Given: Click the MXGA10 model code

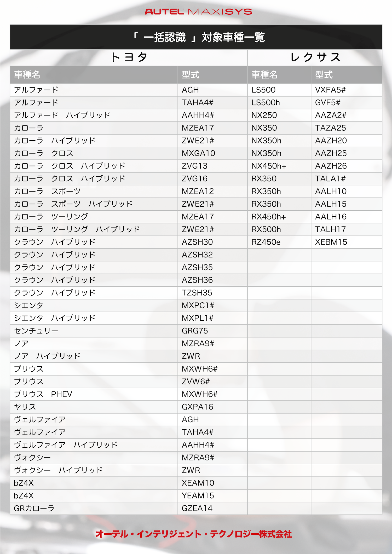Looking at the screenshot, I should point(198,153).
